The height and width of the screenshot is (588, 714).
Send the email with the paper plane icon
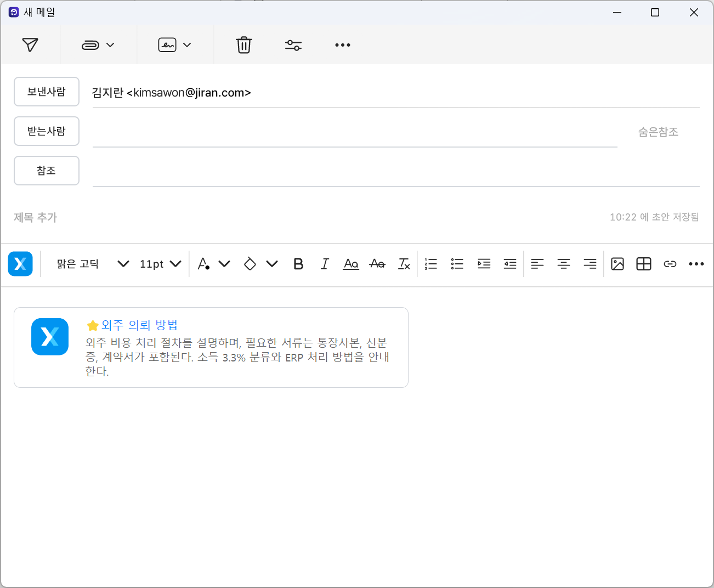(x=30, y=45)
